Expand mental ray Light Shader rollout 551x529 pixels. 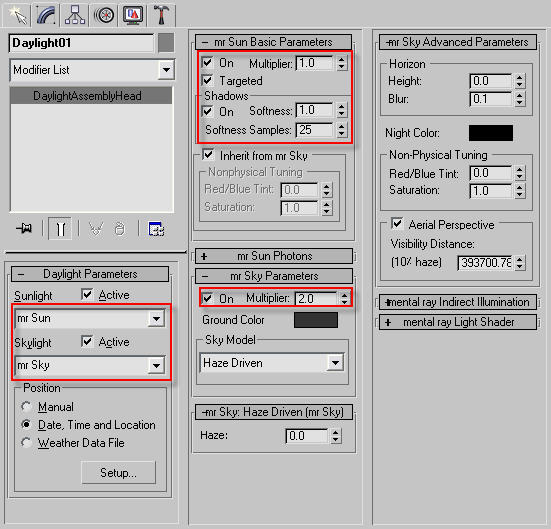click(458, 322)
